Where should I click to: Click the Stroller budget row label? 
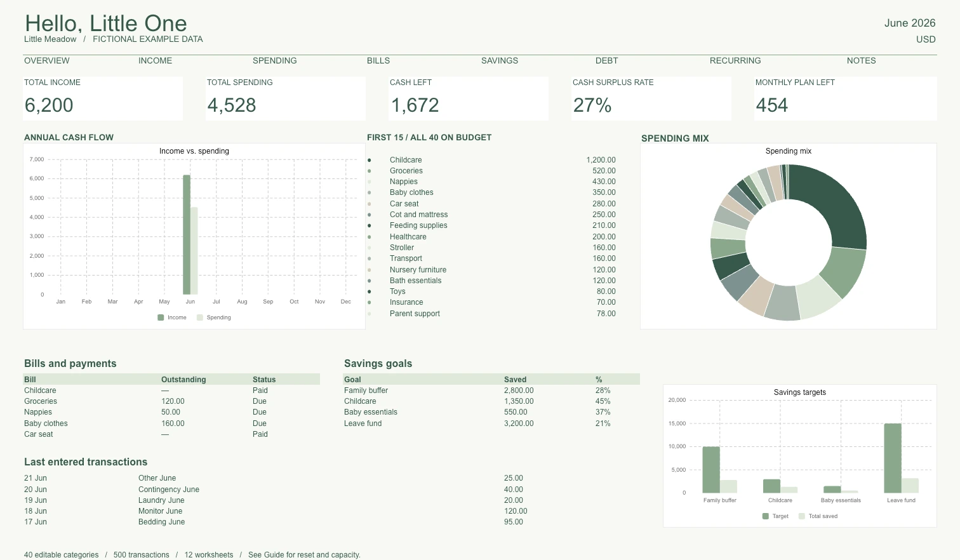(402, 248)
